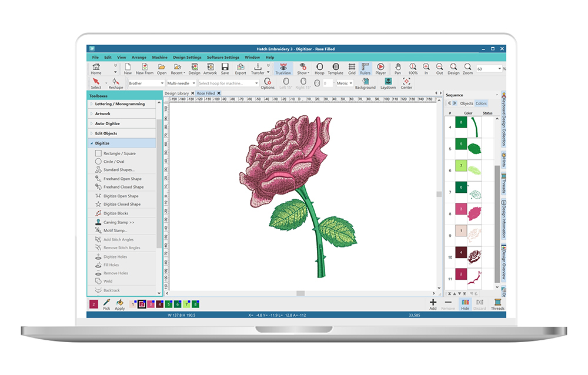This screenshot has height=375, width=588.
Task: Choose the Carving Stamp tool
Action: click(118, 223)
